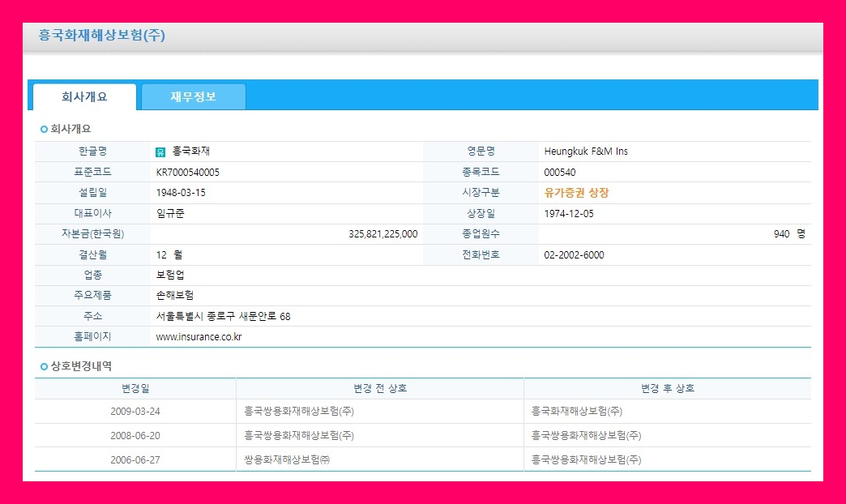846x504 pixels.
Task: Click the change date 2009-03-24
Action: click(135, 412)
